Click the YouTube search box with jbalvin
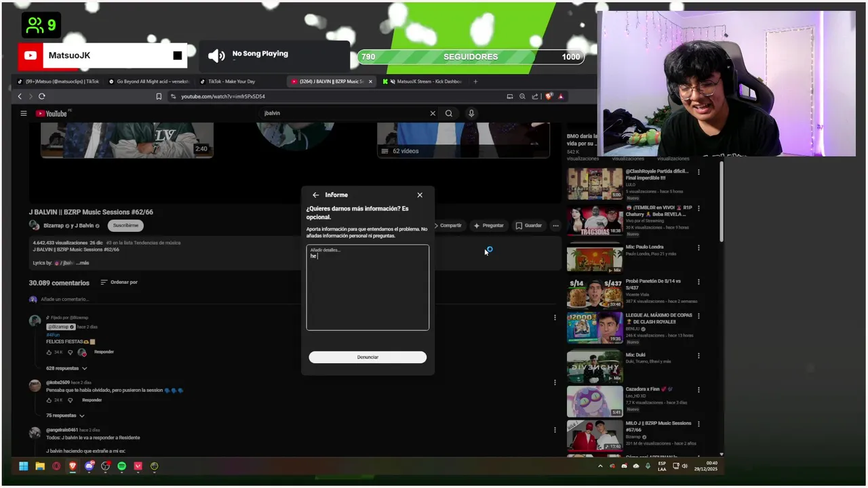The width and height of the screenshot is (868, 488). coord(346,113)
